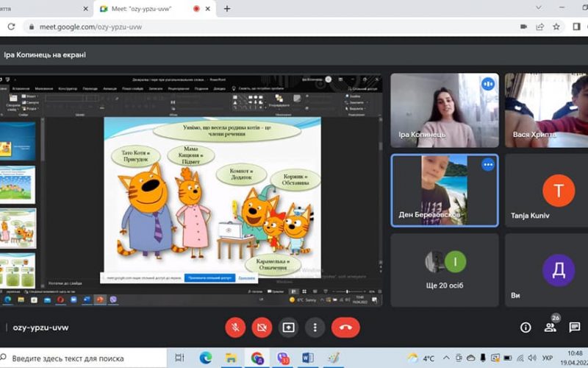Reload the page in Chrome
The width and height of the screenshot is (588, 368).
[11, 26]
